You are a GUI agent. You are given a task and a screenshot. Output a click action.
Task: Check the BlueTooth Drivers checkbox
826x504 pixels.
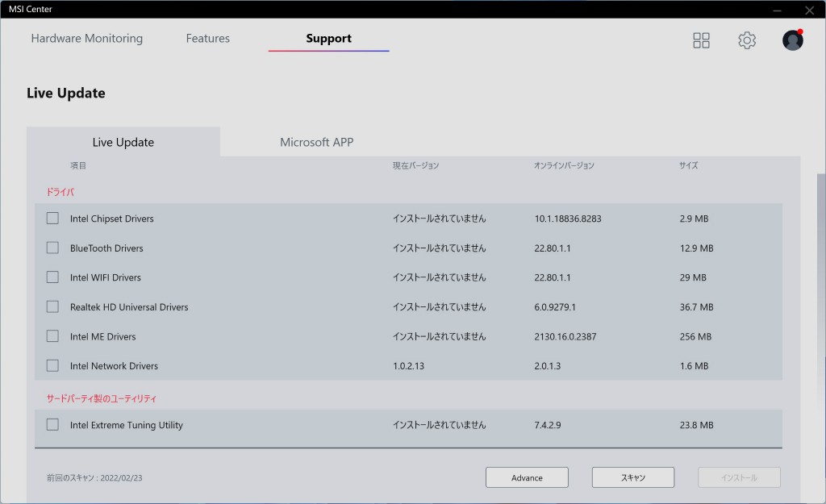coord(52,248)
